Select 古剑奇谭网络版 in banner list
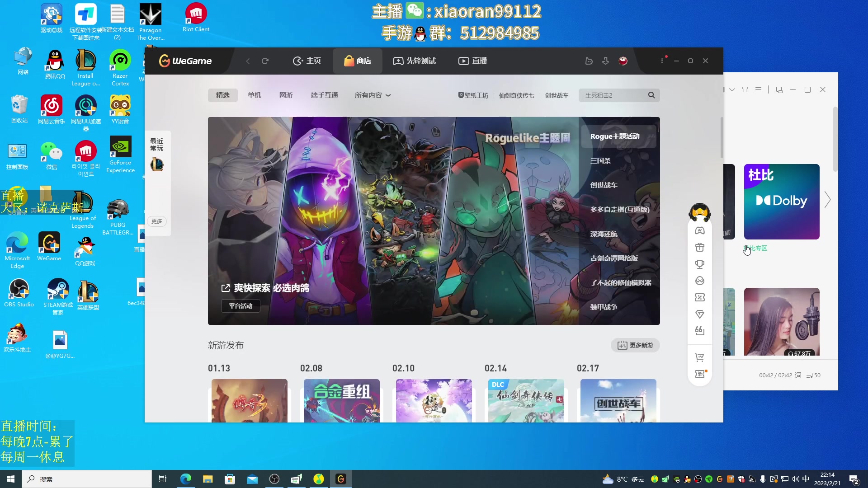The image size is (868, 488). 614,258
